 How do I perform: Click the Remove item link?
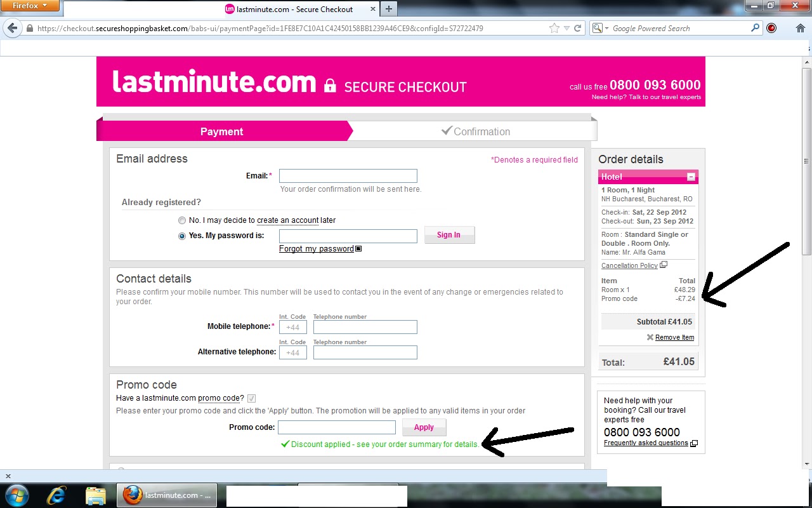[x=674, y=338]
